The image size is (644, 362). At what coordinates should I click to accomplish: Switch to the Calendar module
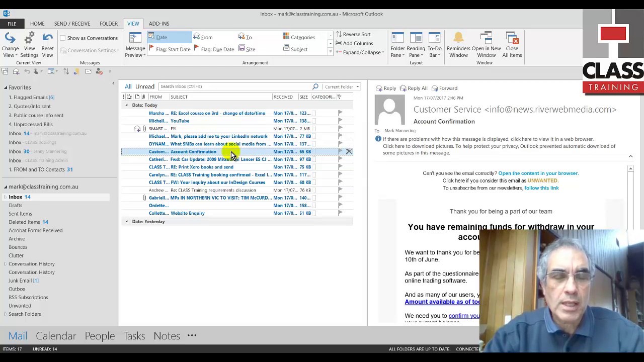tap(56, 336)
